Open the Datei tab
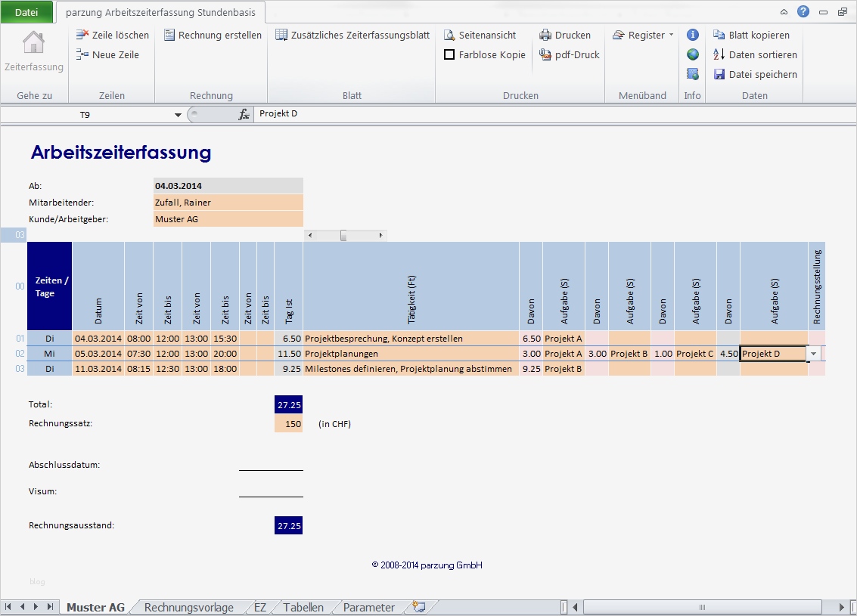 pyautogui.click(x=26, y=12)
